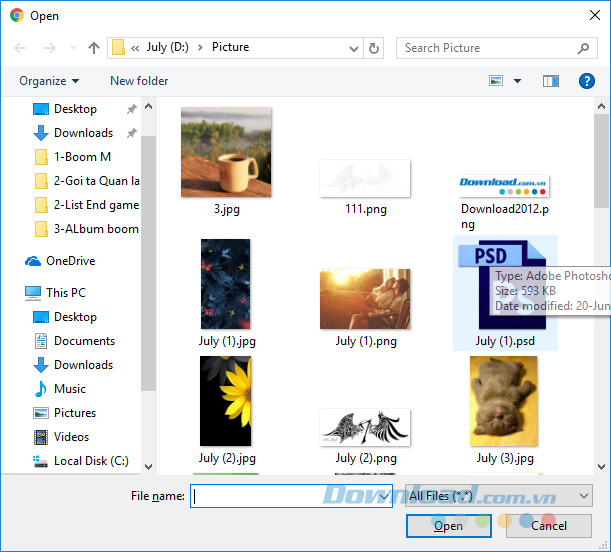Open the Organize menu
The image size is (611, 552).
48,81
